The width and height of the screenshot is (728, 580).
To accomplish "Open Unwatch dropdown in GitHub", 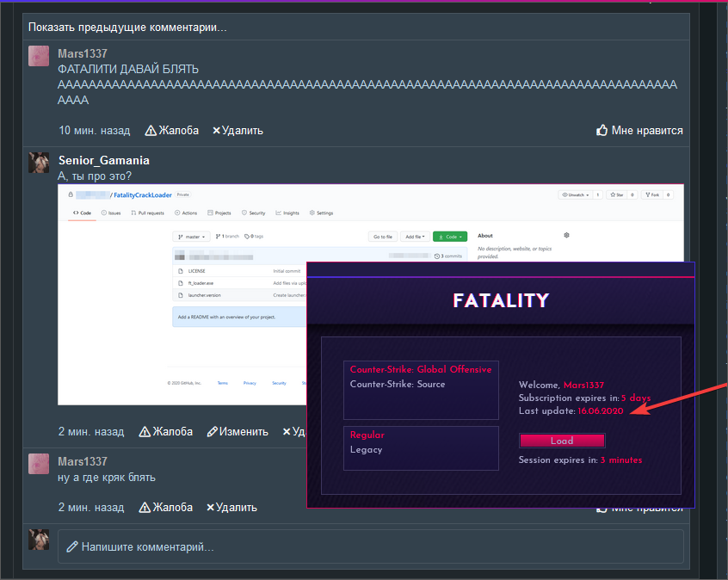I will click(x=575, y=194).
